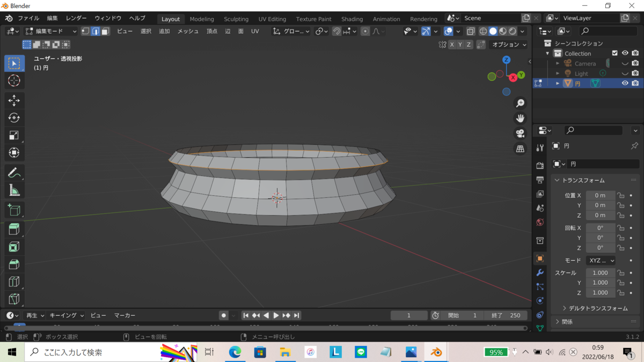Toggle Collection visibility eye

pos(625,53)
